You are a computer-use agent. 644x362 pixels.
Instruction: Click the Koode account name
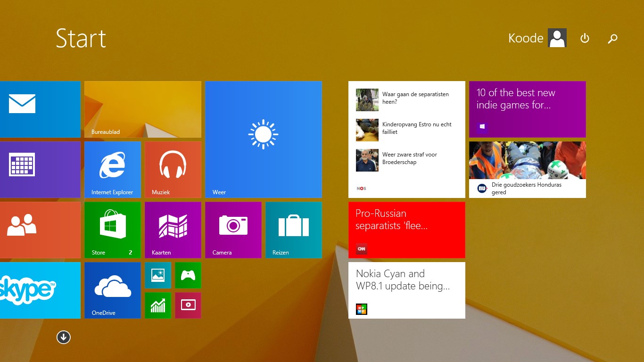click(525, 38)
